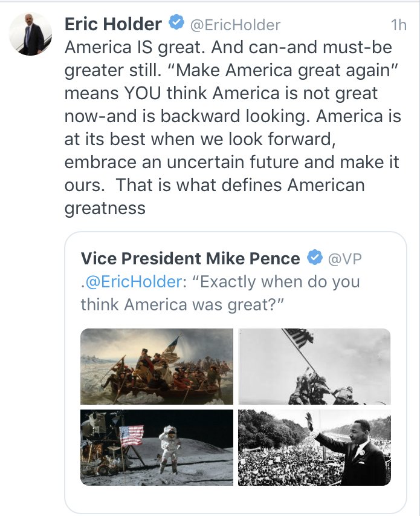Click the @EricHolder handle in tweet header
420x516 pixels.
coord(236,25)
